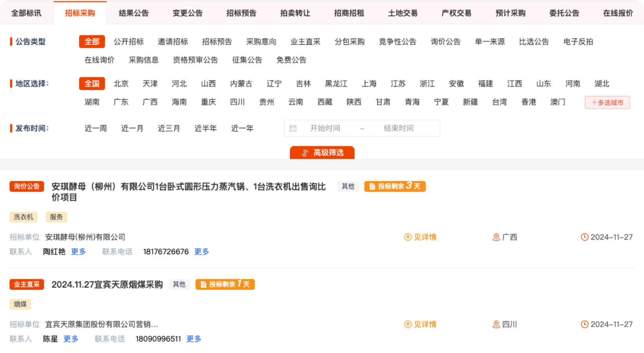Select the 询价公告 type filter
Image resolution: width=644 pixels, height=353 pixels.
(x=445, y=42)
